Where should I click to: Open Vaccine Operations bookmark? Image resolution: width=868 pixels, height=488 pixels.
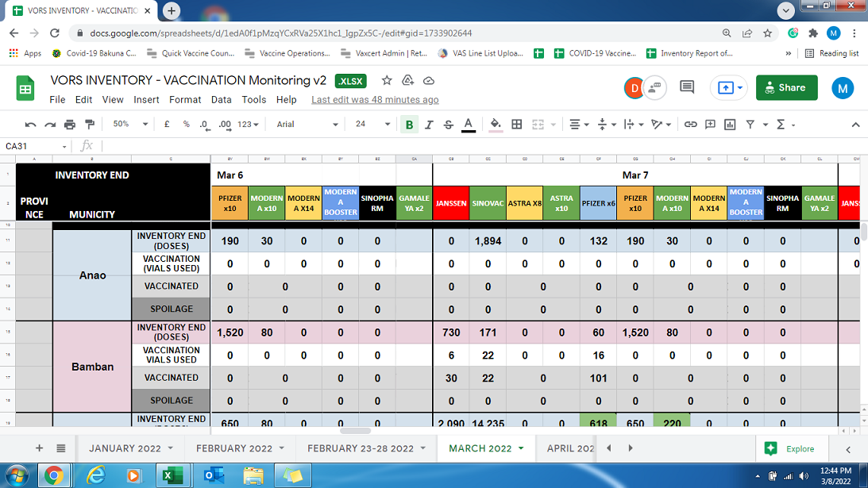(x=287, y=53)
